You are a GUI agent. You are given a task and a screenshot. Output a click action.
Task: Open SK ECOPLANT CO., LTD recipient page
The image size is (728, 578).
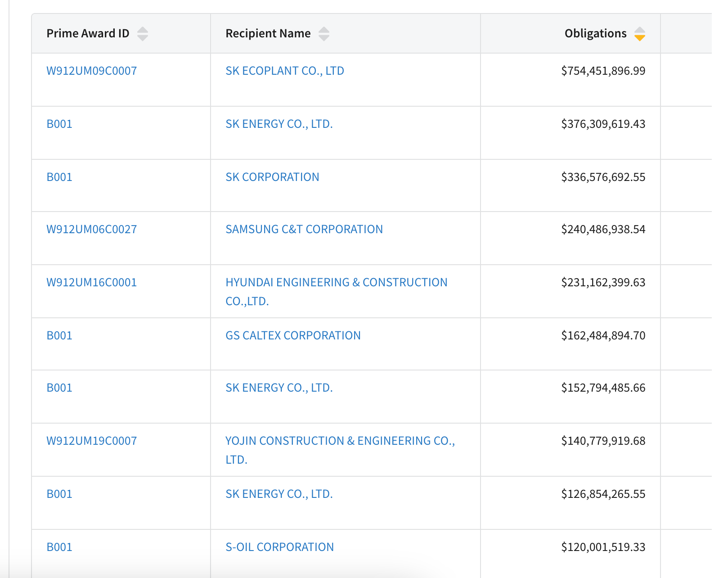point(284,71)
